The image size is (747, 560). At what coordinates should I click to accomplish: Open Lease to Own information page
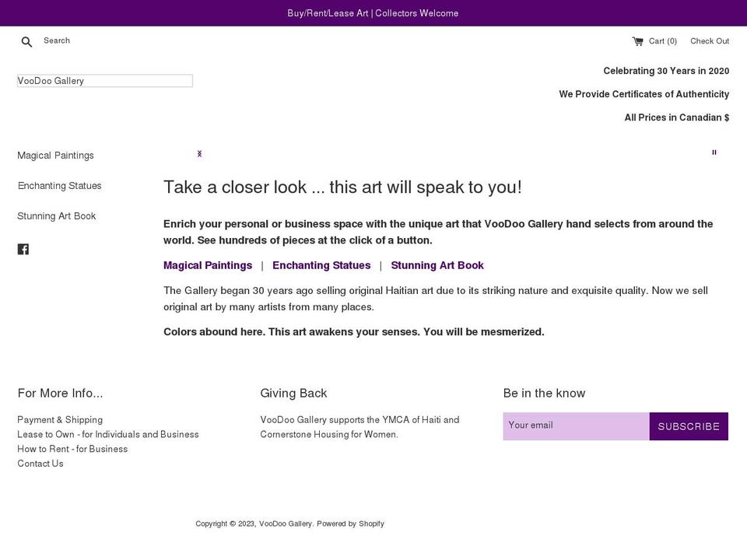point(108,434)
